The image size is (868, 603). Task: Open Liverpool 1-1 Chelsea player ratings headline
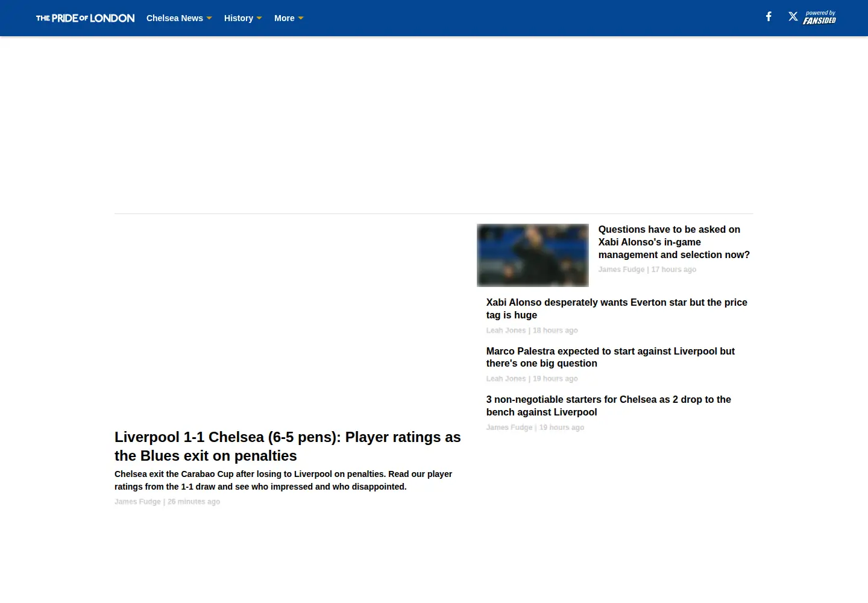pos(288,446)
